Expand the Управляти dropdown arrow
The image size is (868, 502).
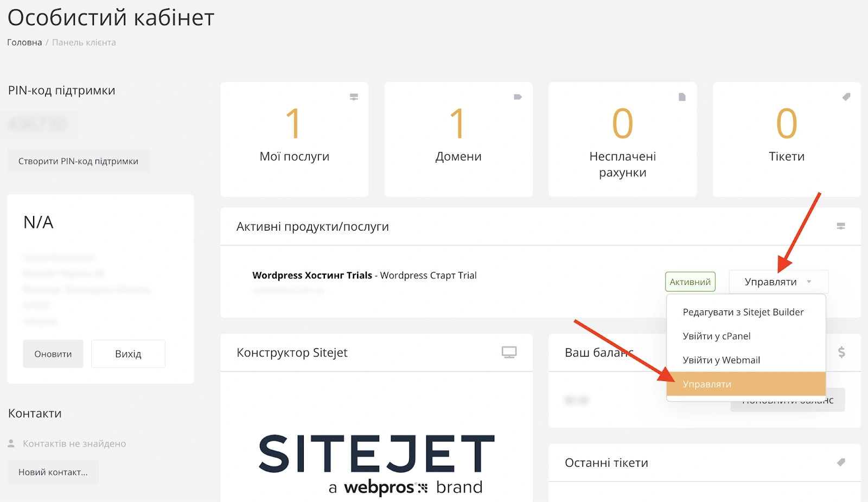[x=809, y=282]
